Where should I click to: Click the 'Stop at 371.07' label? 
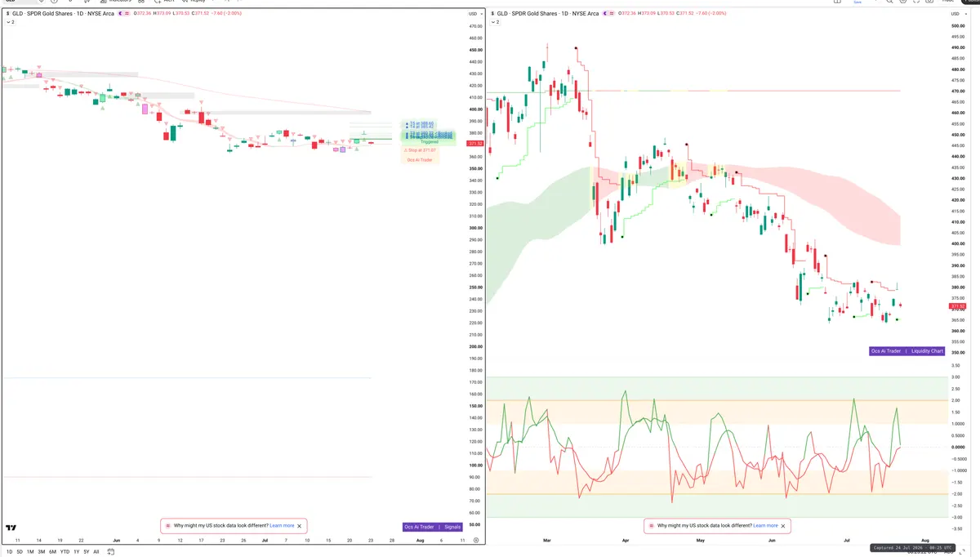click(x=421, y=150)
